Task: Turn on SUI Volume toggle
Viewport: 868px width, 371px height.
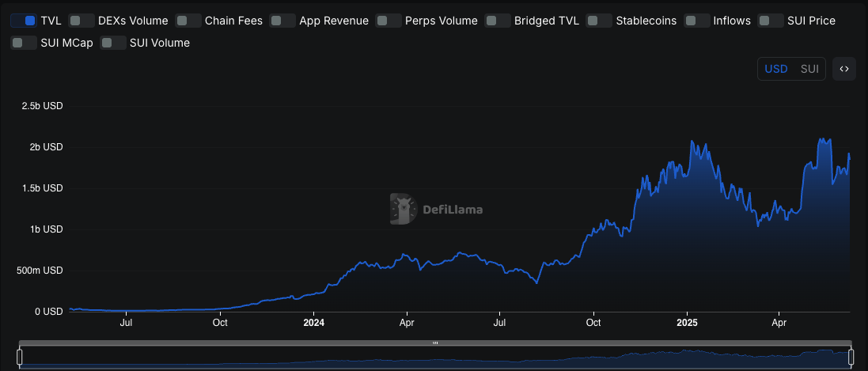Action: tap(113, 43)
